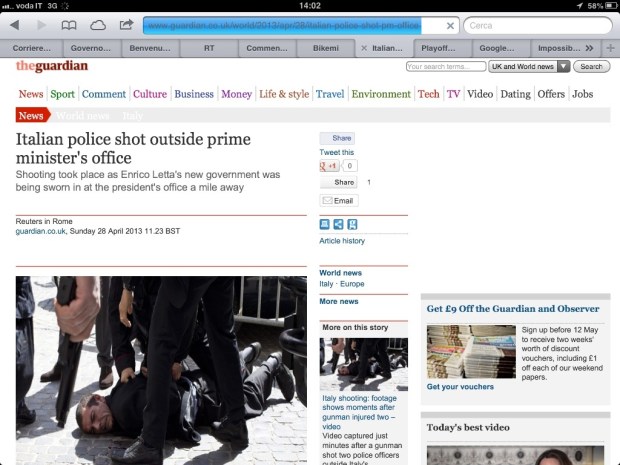Click the Get your vouchers link
Viewport: 620px width, 465px height.
tap(460, 387)
